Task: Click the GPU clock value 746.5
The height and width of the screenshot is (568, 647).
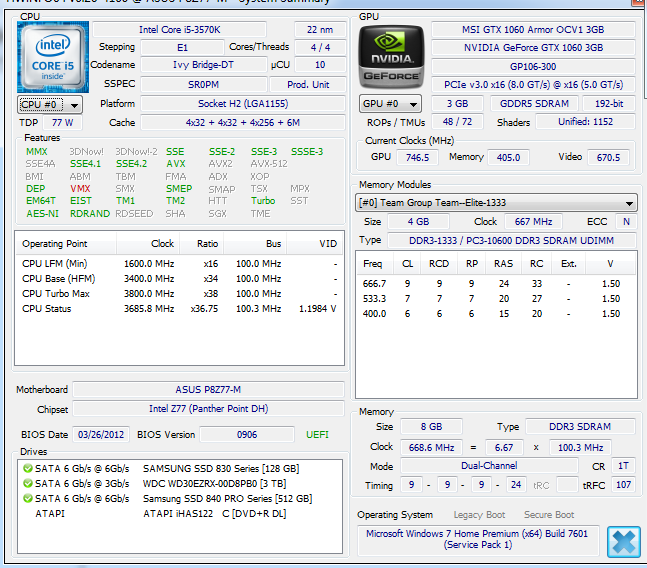Action: click(x=417, y=158)
